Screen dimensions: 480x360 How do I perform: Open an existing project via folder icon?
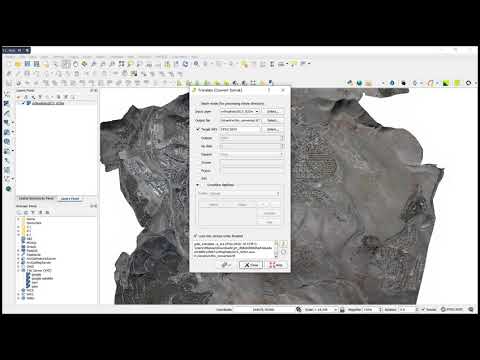[18, 64]
